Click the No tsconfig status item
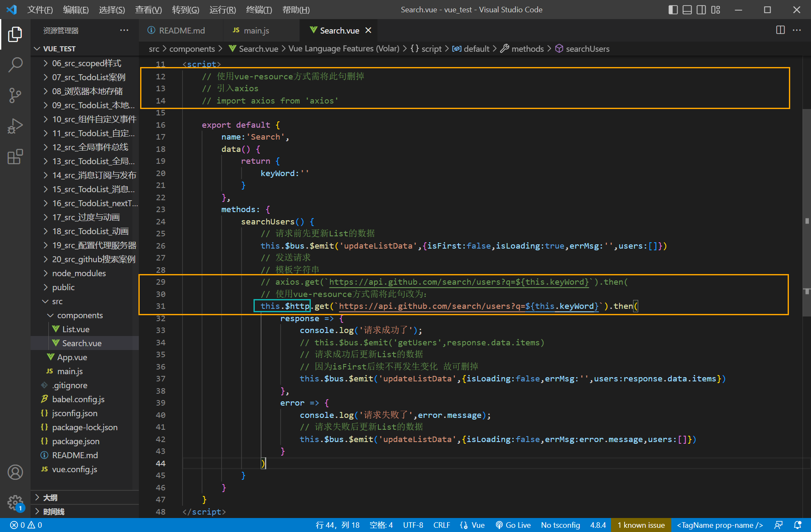This screenshot has width=811, height=532. coord(560,525)
